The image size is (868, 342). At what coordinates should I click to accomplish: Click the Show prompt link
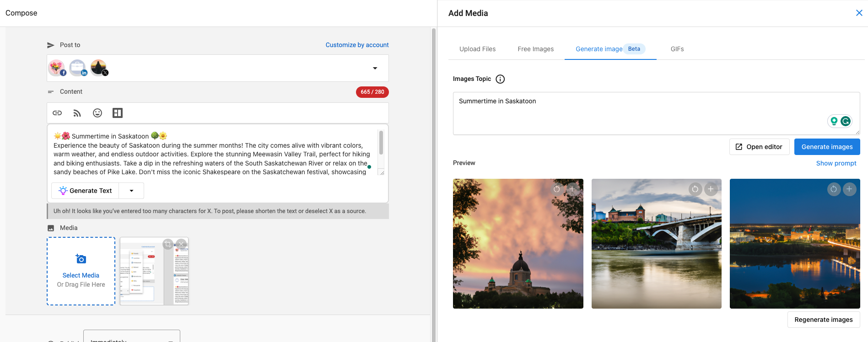click(836, 163)
